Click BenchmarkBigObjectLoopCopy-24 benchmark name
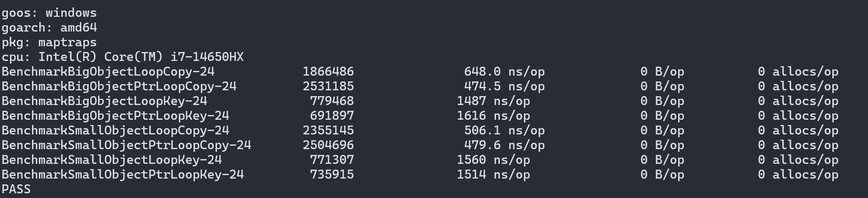This screenshot has height=198, width=868. [108, 71]
